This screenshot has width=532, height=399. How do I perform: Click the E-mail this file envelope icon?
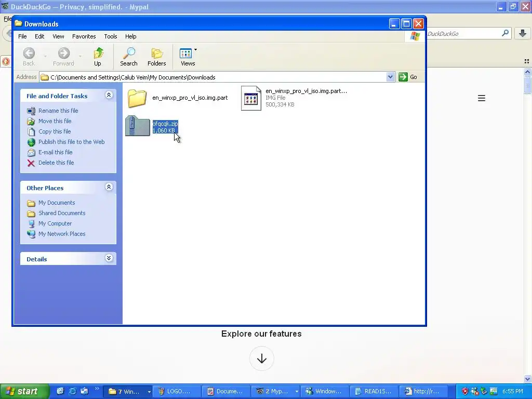pyautogui.click(x=31, y=153)
